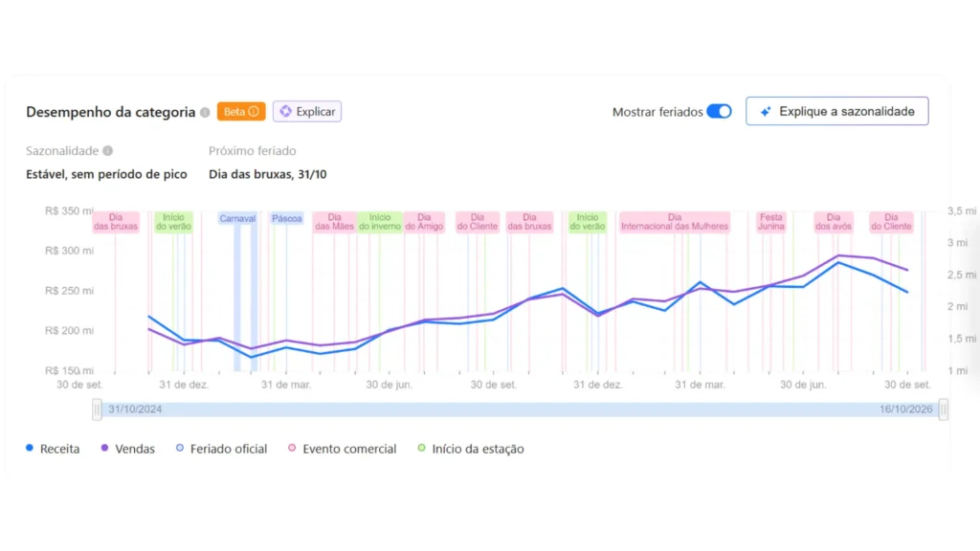Image resolution: width=980 pixels, height=551 pixels.
Task: Click the text Dia das bruxas, 31/10
Action: 268,174
